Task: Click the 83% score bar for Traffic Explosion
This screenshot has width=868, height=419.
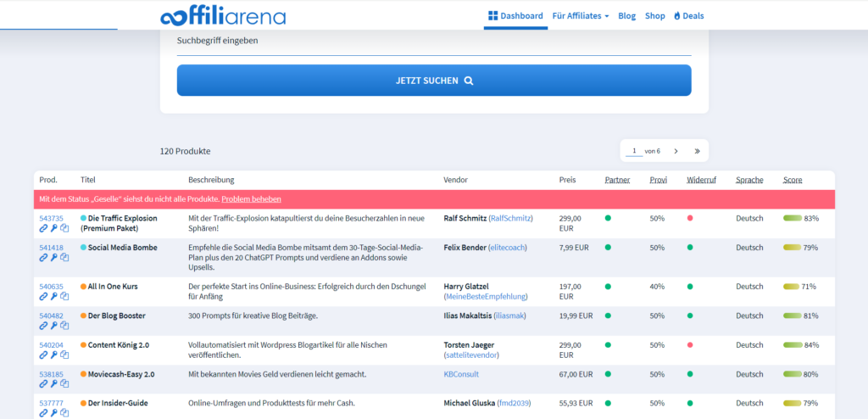Action: coord(793,218)
